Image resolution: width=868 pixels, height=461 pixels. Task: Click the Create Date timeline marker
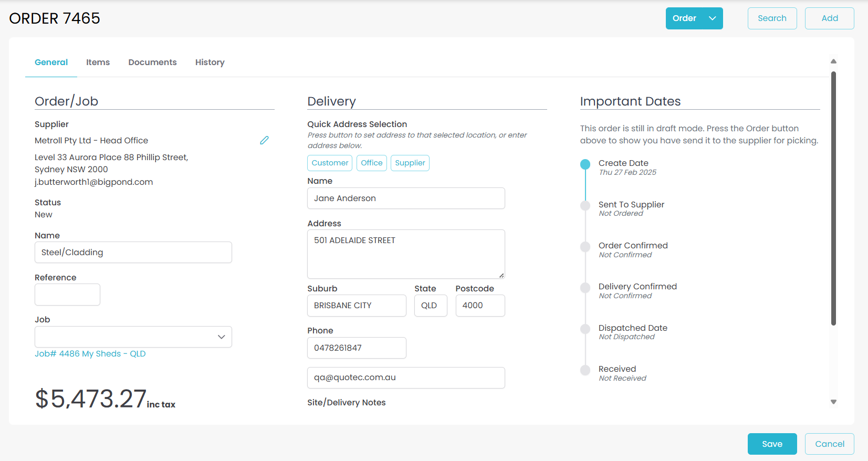(585, 164)
